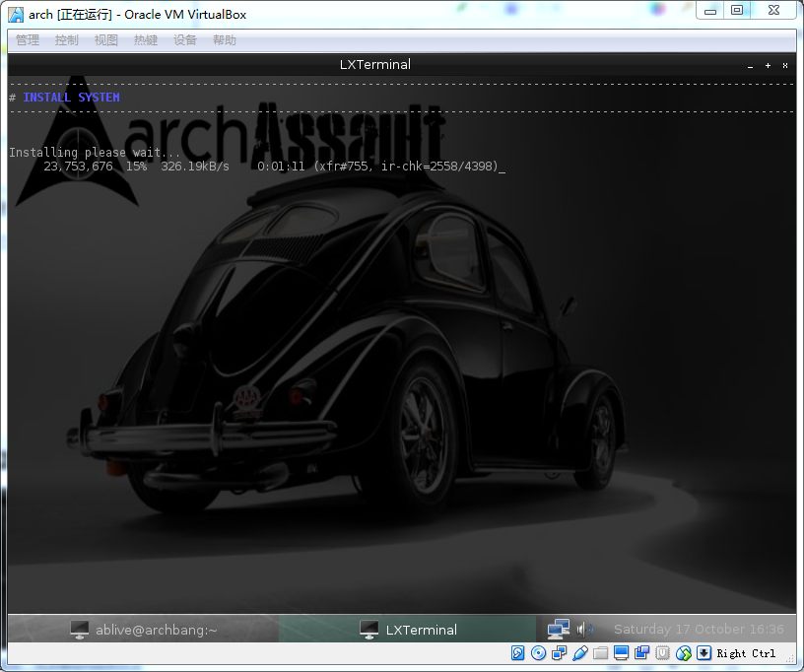Screen dimensions: 804x672
Task: Switch to the ablive@archbang:~ taskbar window
Action: 144,629
